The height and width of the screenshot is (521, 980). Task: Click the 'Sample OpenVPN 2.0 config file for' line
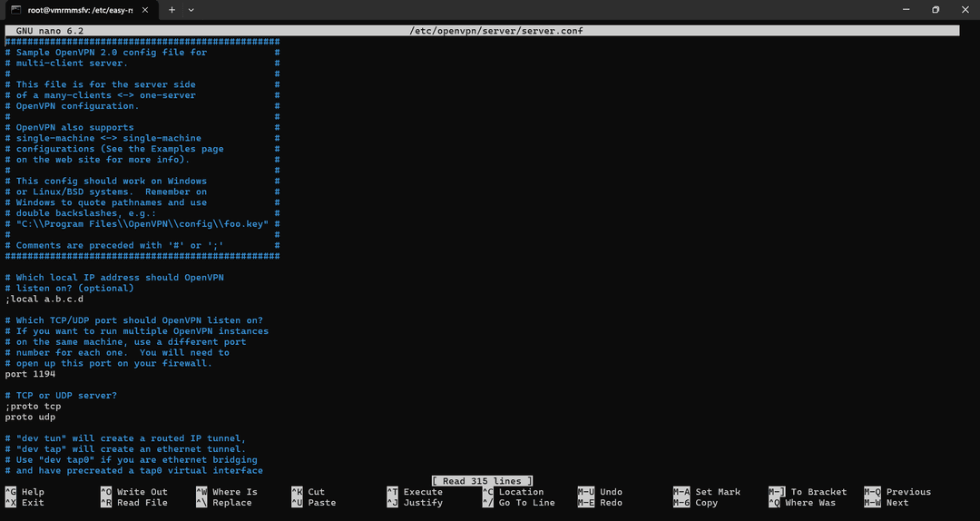pos(112,53)
